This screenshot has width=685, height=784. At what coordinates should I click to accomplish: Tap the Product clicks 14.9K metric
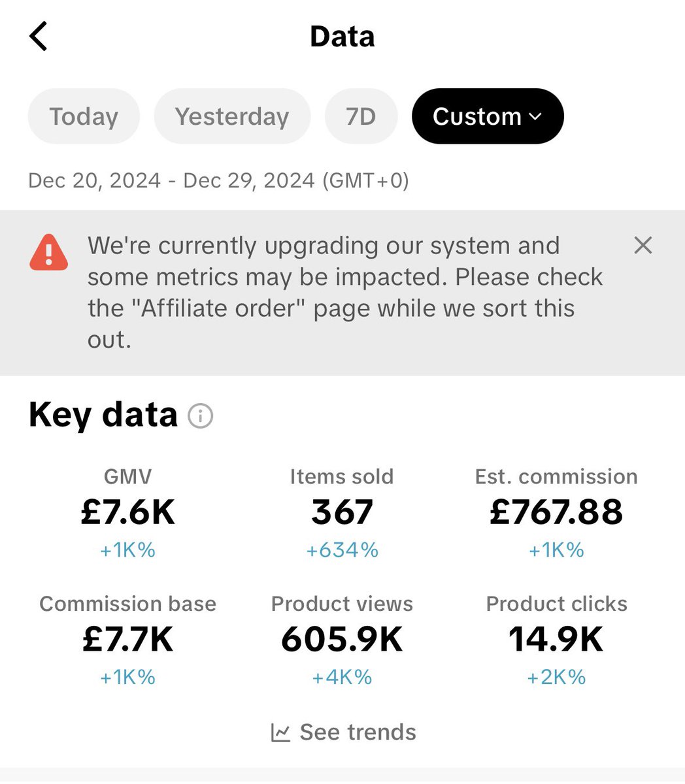[x=556, y=638]
